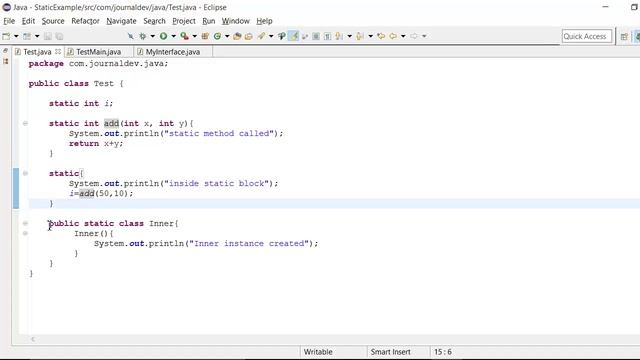
Task: Click the Open Type icon
Action: [237, 36]
